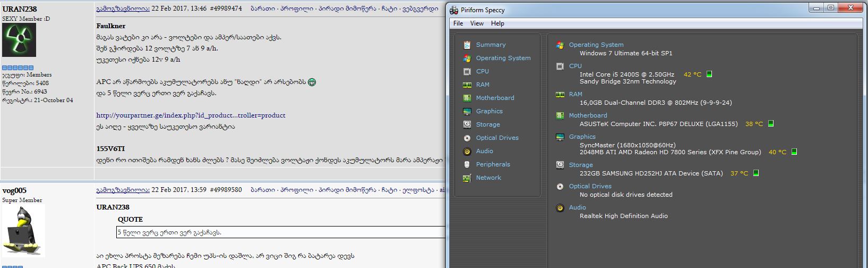This screenshot has height=268, width=868.
Task: Click the quoted text box in vog005's post
Action: pyautogui.click(x=280, y=232)
